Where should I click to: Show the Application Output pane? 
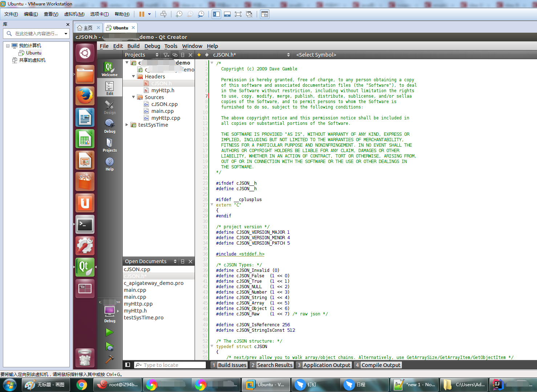(324, 365)
